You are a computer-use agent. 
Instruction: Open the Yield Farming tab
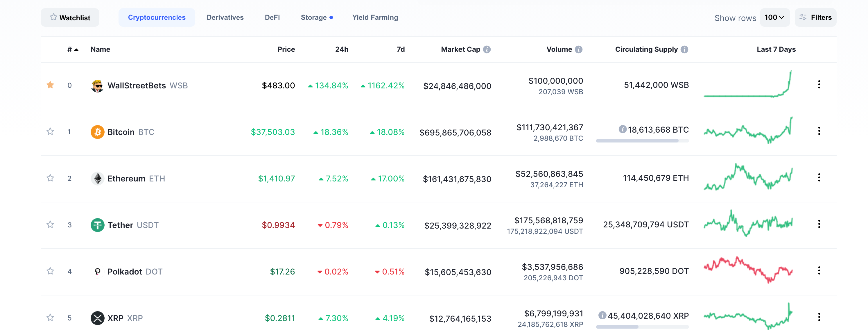(375, 17)
